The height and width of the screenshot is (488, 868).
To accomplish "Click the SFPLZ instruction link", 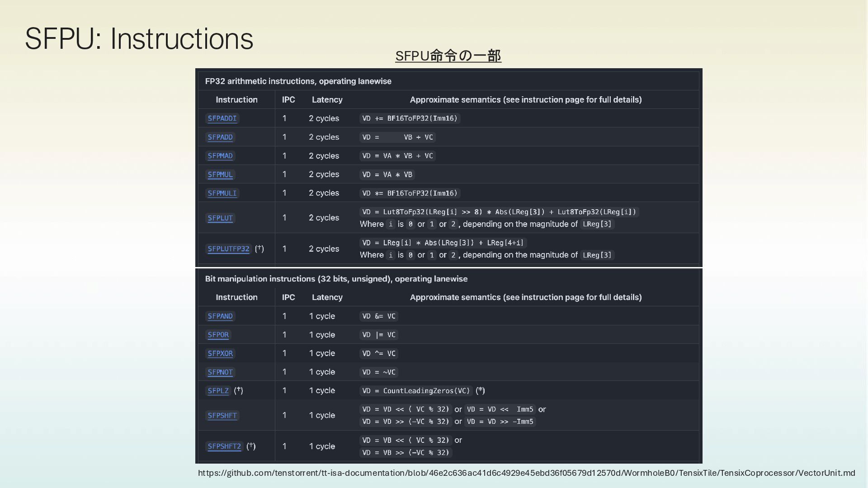I will click(x=218, y=391).
